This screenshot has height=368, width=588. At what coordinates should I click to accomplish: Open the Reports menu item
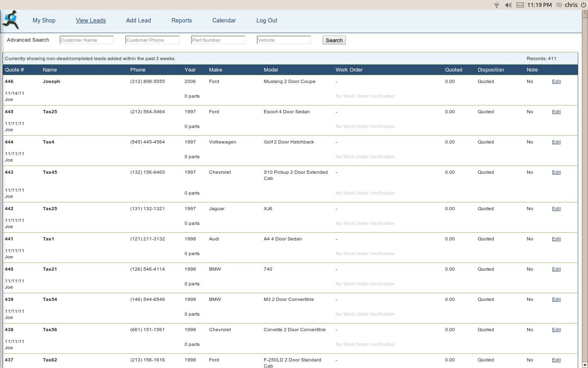click(182, 20)
